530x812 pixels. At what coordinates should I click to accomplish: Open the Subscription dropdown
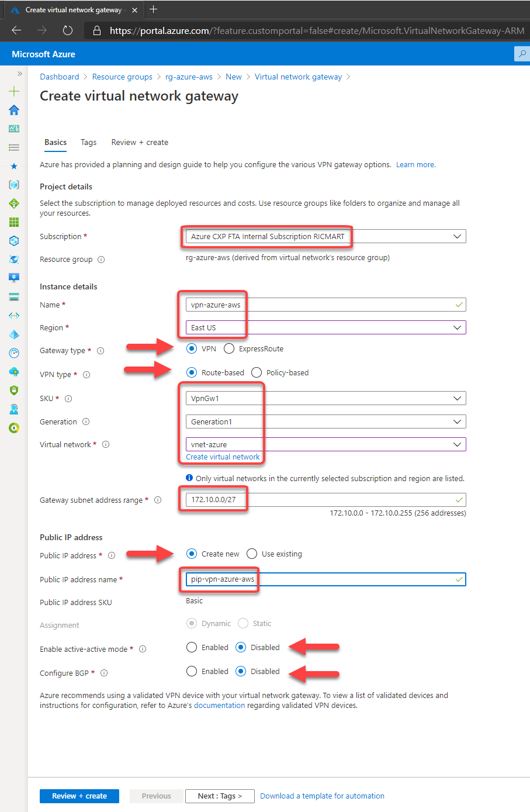click(325, 236)
